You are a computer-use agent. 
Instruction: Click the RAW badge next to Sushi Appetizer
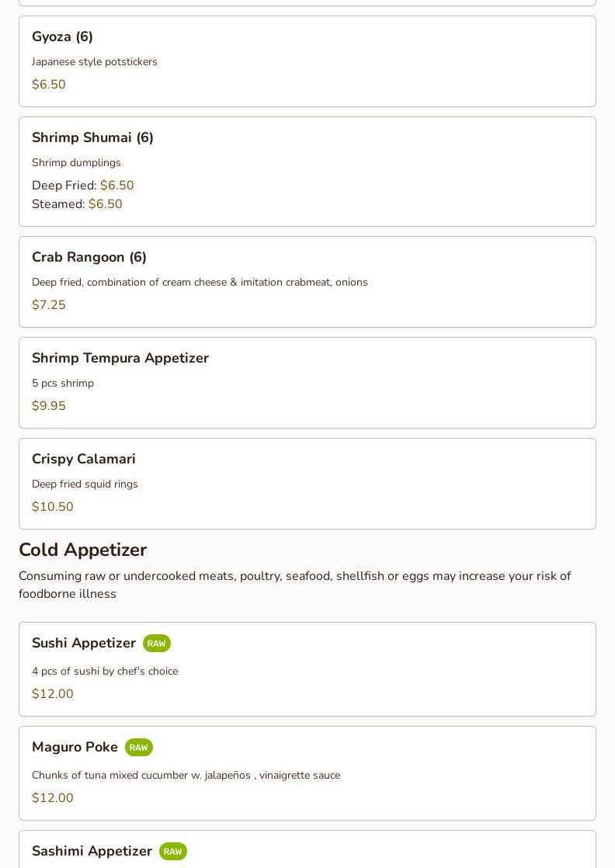pyautogui.click(x=157, y=644)
